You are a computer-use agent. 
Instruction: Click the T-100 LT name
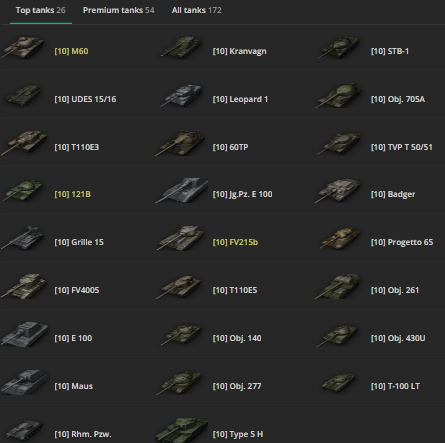pos(395,386)
